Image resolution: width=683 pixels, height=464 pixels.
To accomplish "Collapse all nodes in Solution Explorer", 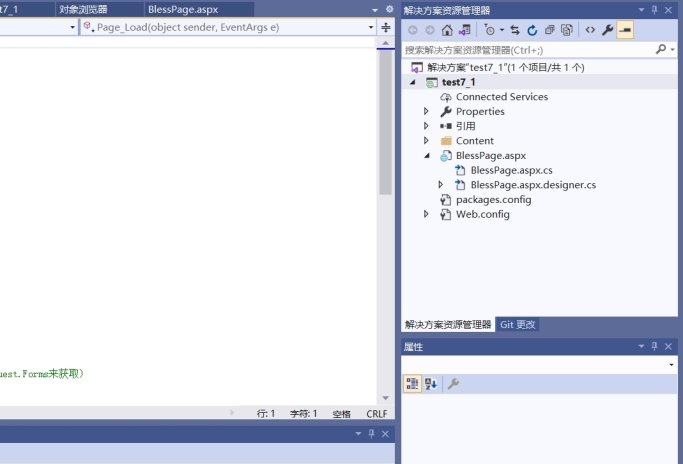I will (549, 30).
